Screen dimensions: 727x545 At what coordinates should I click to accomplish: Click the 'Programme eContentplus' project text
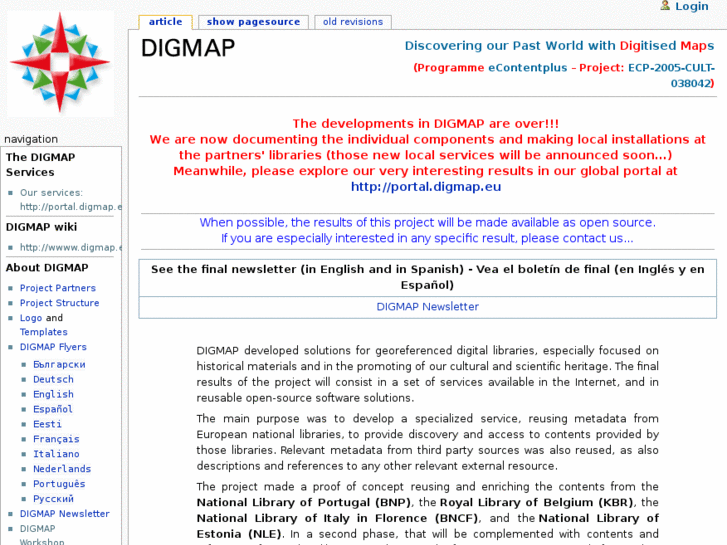coord(564,76)
